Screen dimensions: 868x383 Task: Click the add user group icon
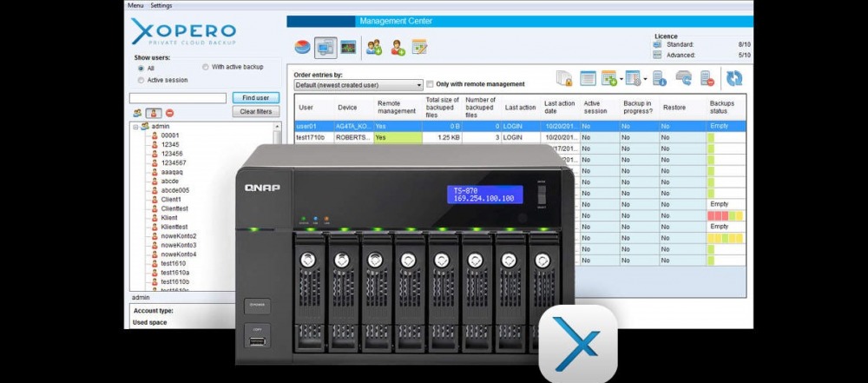(374, 47)
